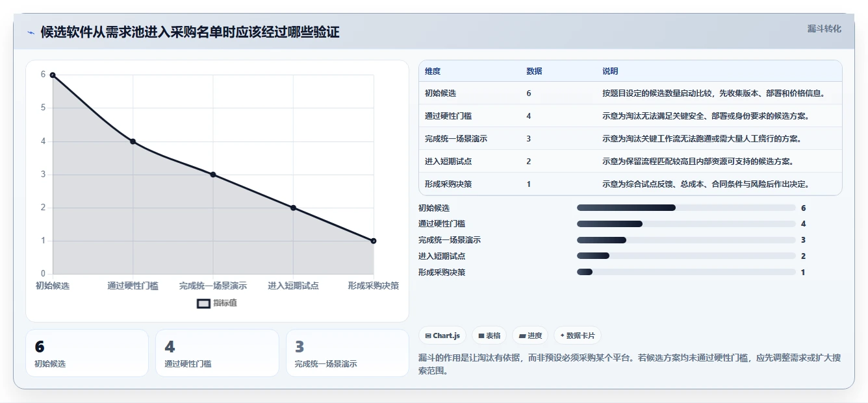The width and height of the screenshot is (868, 403).
Task: Open the 通过硬性门槛 data card showing 4
Action: click(217, 353)
